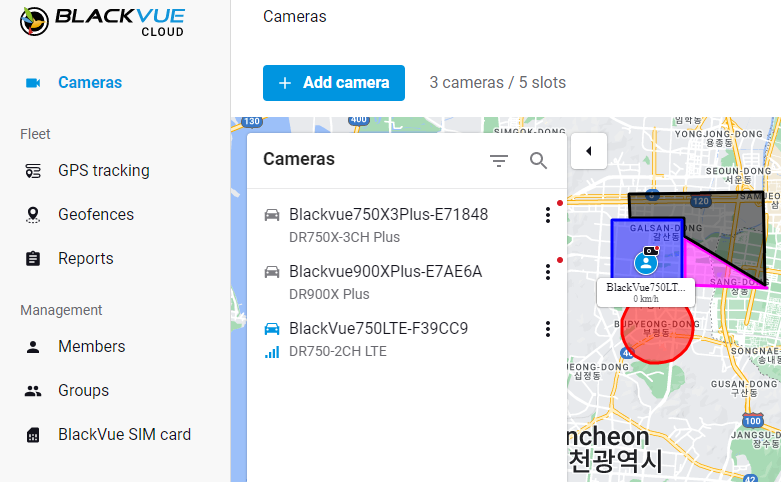This screenshot has height=482, width=781.
Task: Click car icon of Blackvue750X3Plus-E71848
Action: coord(272,215)
